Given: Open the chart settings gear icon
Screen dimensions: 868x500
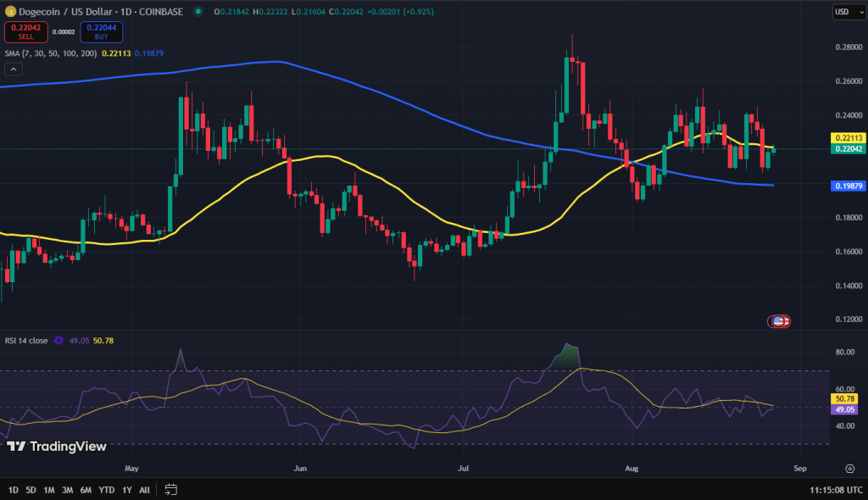Looking at the screenshot, I should [x=849, y=469].
